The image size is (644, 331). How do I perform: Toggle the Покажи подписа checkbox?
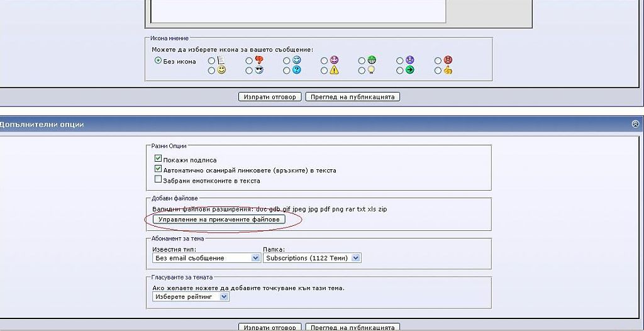[x=158, y=159]
